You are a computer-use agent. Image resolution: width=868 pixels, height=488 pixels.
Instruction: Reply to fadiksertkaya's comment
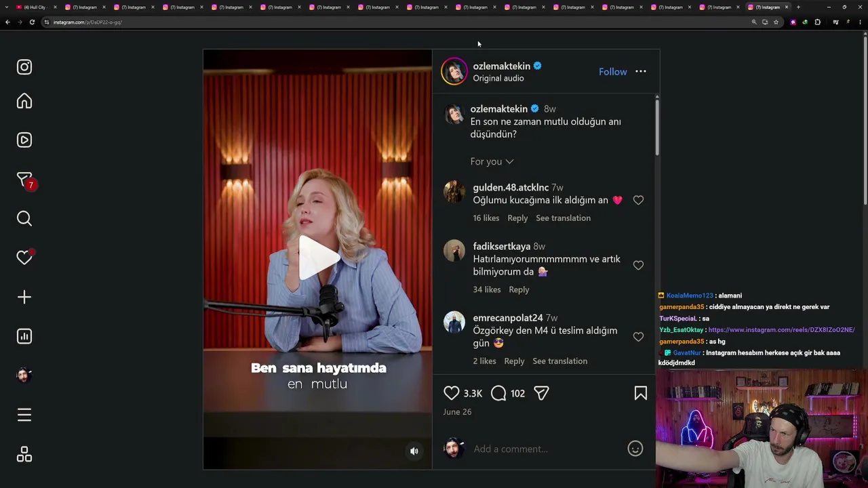click(519, 289)
